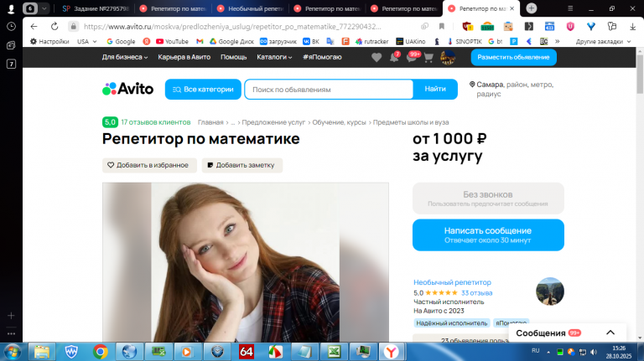Open the Google Диск bookmark
The width and height of the screenshot is (644, 361).
(x=231, y=41)
